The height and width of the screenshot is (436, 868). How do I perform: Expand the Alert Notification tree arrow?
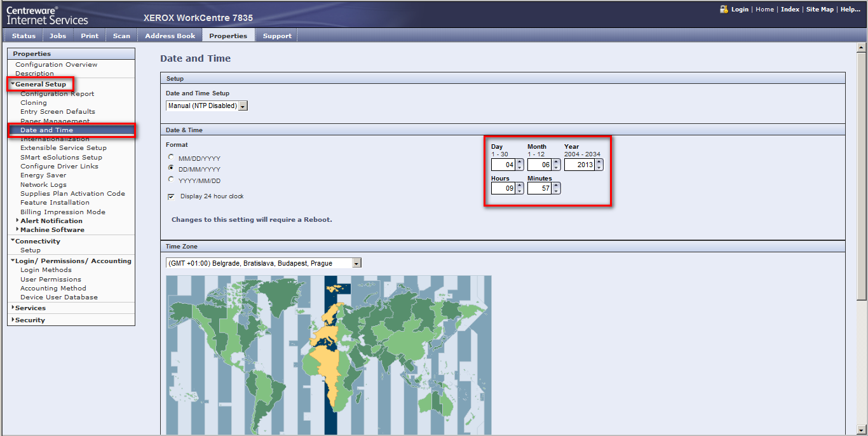coord(17,221)
